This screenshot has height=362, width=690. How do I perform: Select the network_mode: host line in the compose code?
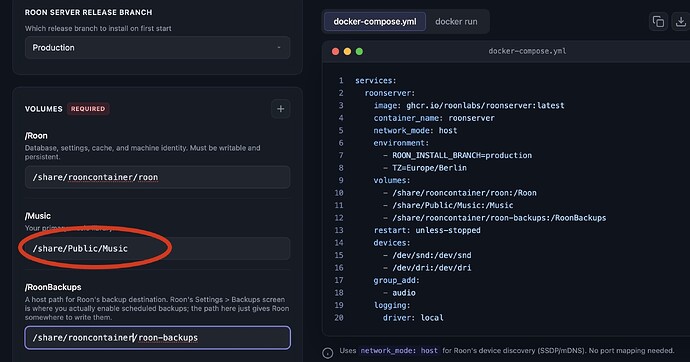(415, 131)
